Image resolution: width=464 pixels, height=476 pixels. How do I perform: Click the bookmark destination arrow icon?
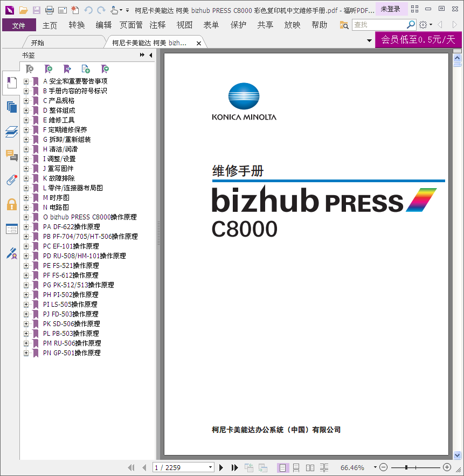tap(67, 69)
